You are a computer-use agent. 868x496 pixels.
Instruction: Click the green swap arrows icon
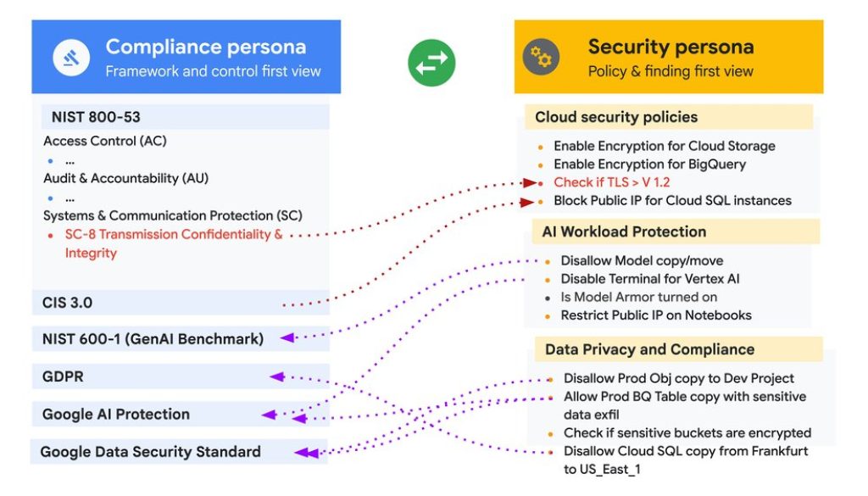pos(431,63)
